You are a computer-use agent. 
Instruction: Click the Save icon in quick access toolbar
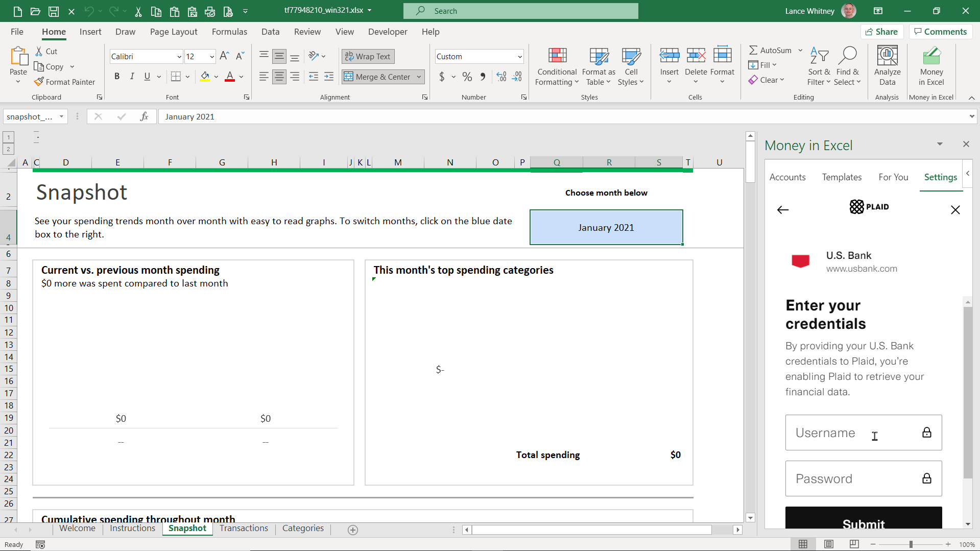point(54,11)
